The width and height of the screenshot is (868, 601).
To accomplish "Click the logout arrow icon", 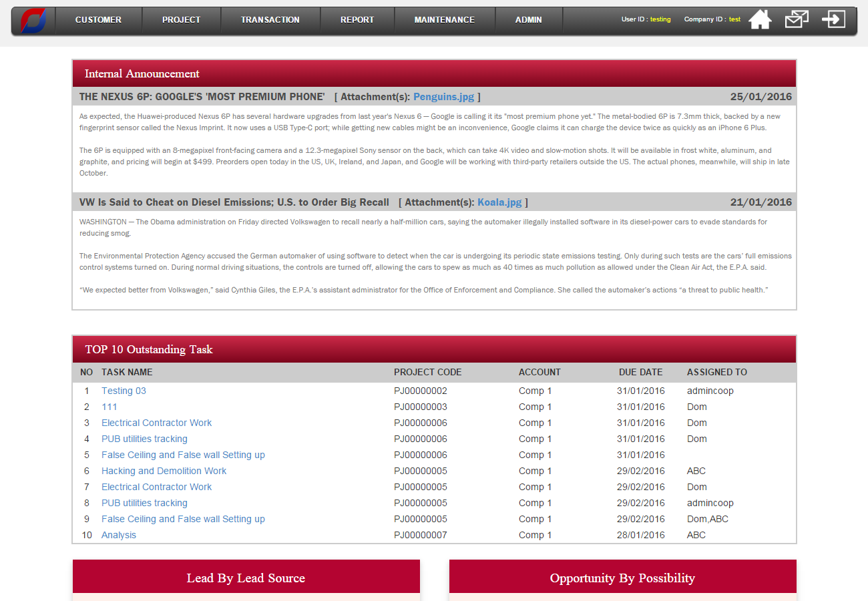I will click(833, 19).
